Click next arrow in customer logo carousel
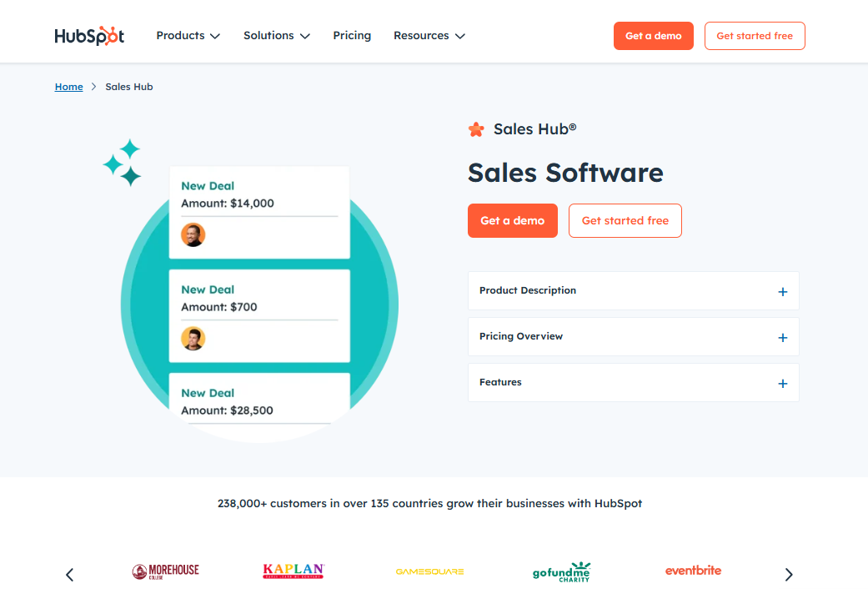The image size is (868, 589). 789,574
